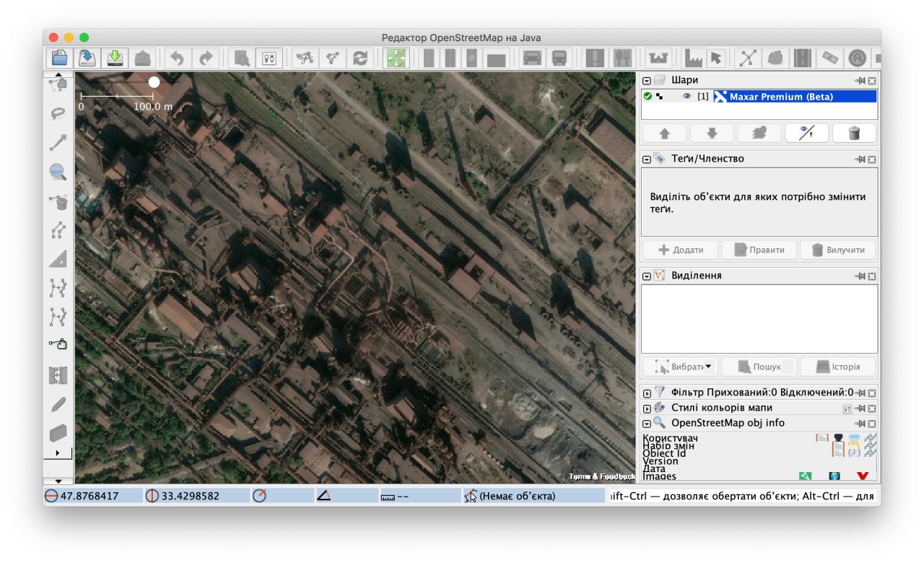Open preferences toggle-switch toolbar icon
The height and width of the screenshot is (563, 924).
(269, 58)
